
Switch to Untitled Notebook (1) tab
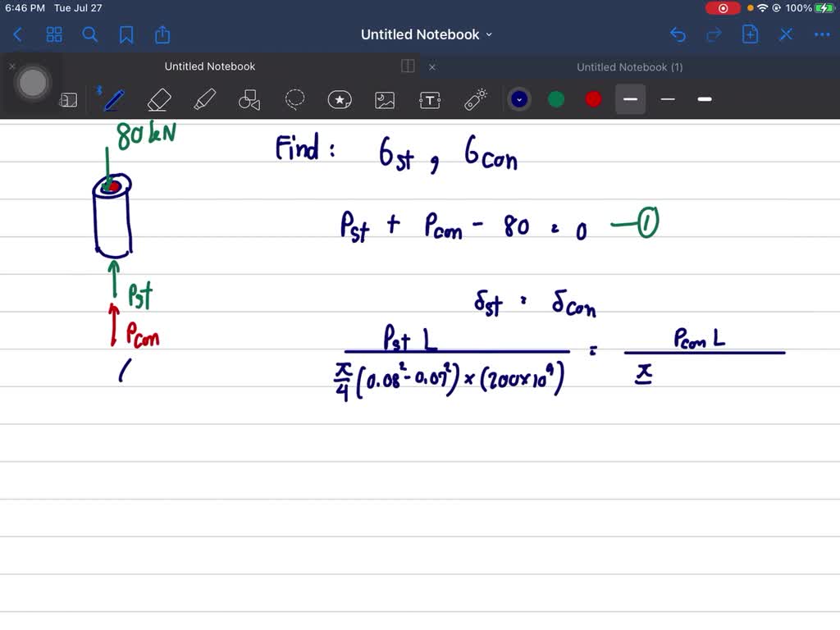(x=629, y=67)
